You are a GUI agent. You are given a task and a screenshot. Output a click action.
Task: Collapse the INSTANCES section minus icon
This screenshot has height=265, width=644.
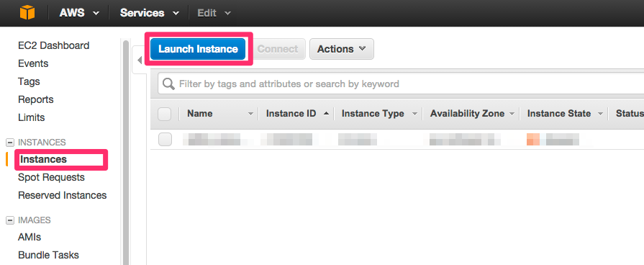[x=10, y=143]
